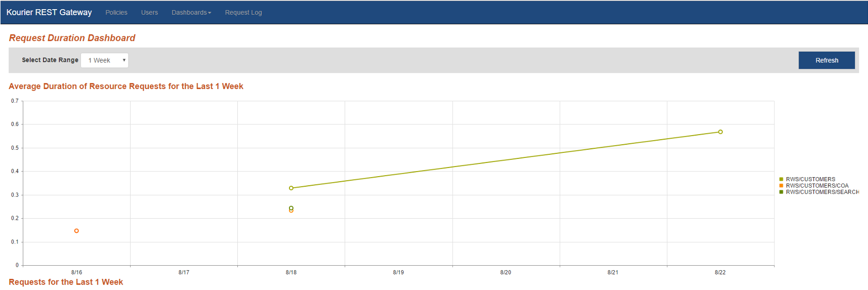Click the RWS/CUSTOMERS legend color swatch
The image size is (868, 290).
[x=781, y=179]
